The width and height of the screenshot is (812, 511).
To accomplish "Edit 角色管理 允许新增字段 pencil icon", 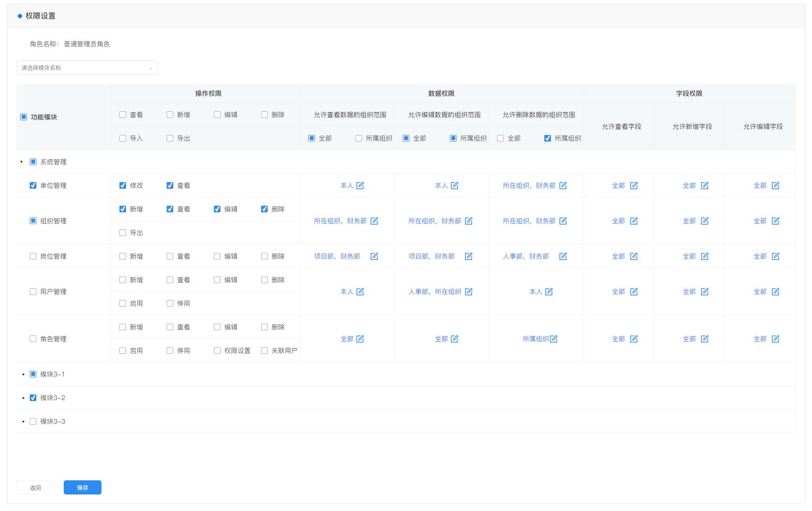I will [x=705, y=339].
